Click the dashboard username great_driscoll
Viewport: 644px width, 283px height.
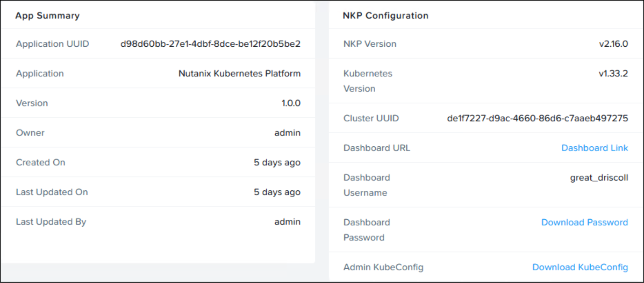coord(599,178)
